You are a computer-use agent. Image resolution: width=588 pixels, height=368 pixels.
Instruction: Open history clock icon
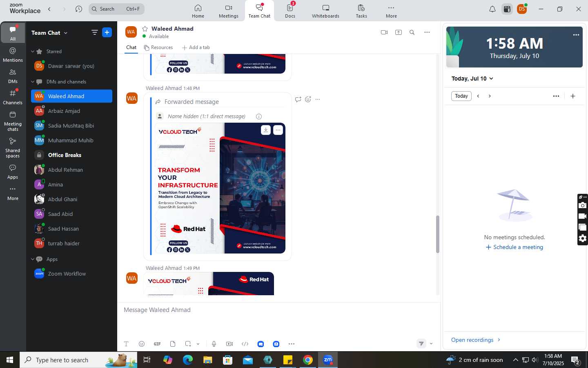coord(79,9)
